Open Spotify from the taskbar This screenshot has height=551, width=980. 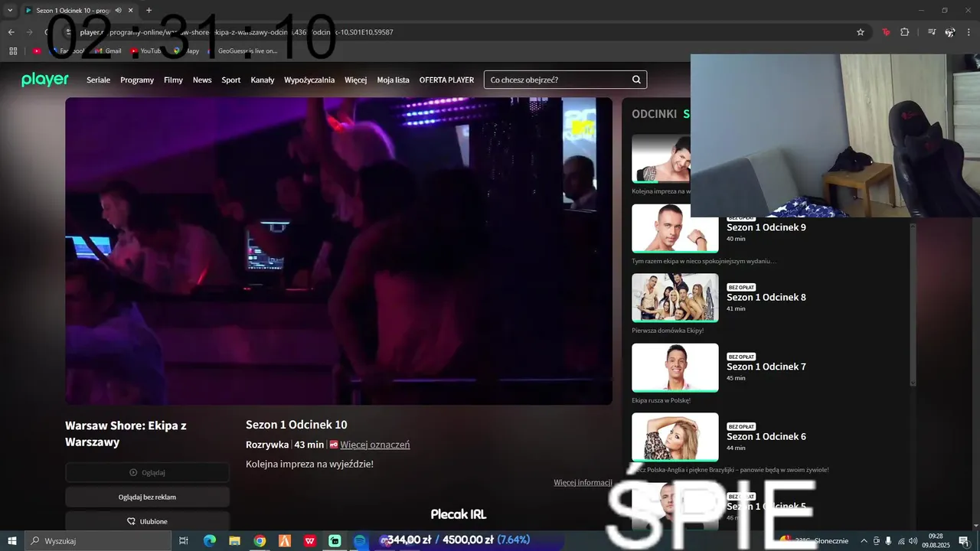click(360, 541)
